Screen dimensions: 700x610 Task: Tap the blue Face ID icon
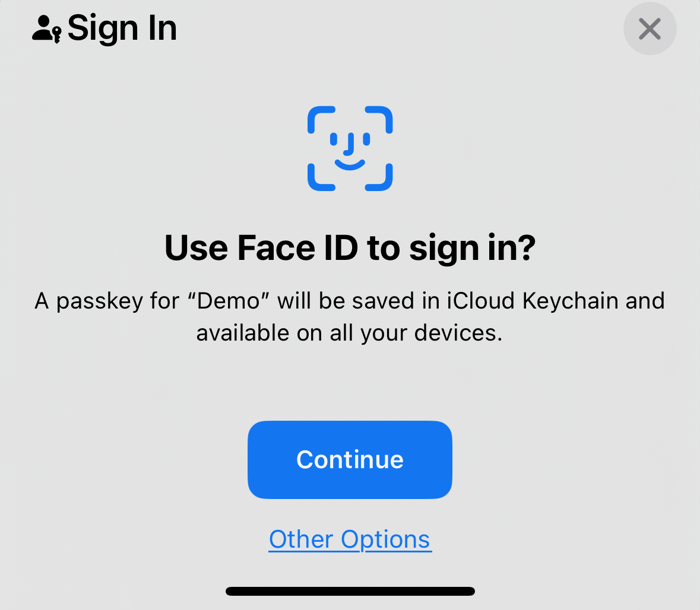(x=350, y=148)
